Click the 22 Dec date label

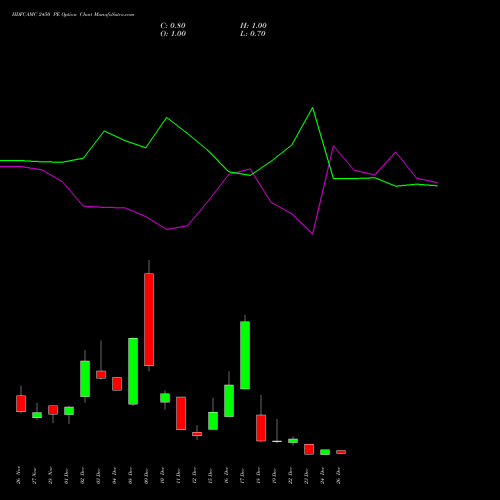click(x=290, y=475)
